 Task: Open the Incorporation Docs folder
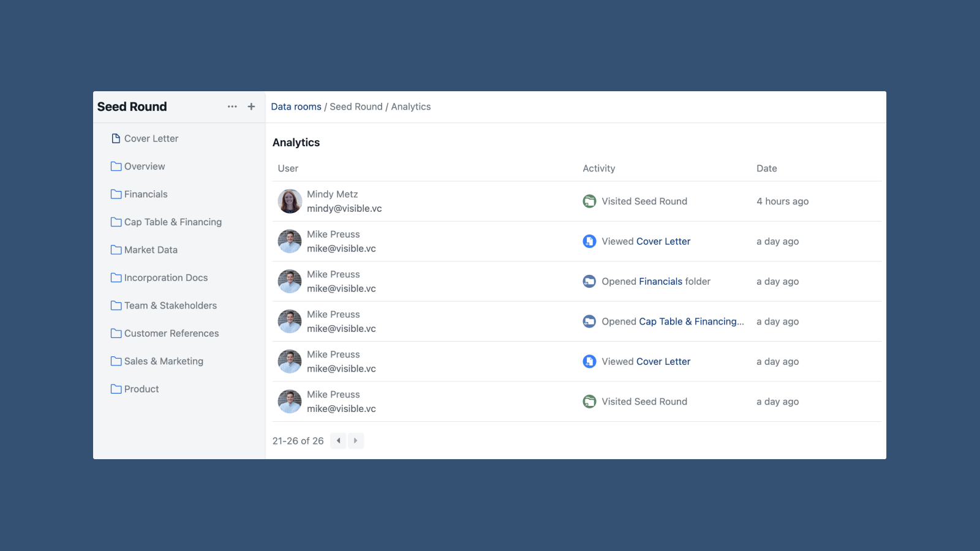point(159,277)
